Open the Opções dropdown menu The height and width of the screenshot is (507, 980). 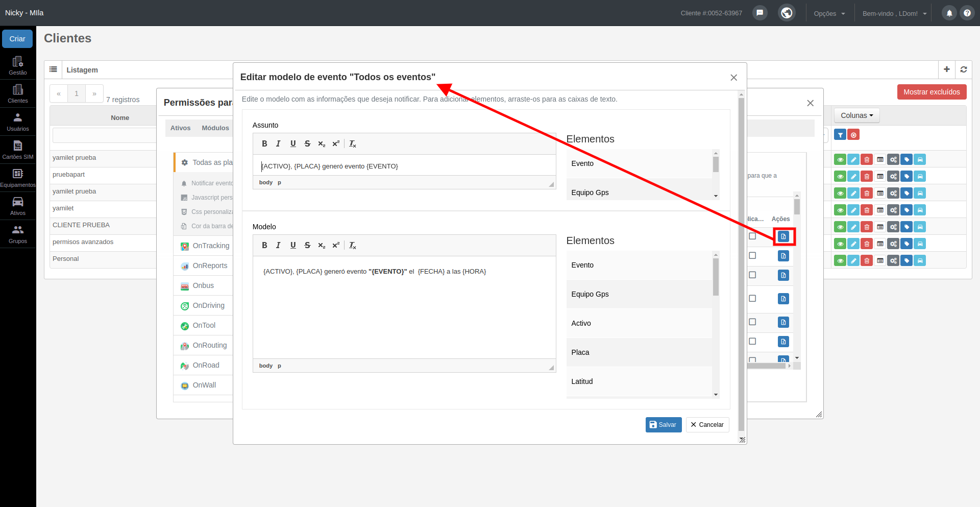(829, 14)
